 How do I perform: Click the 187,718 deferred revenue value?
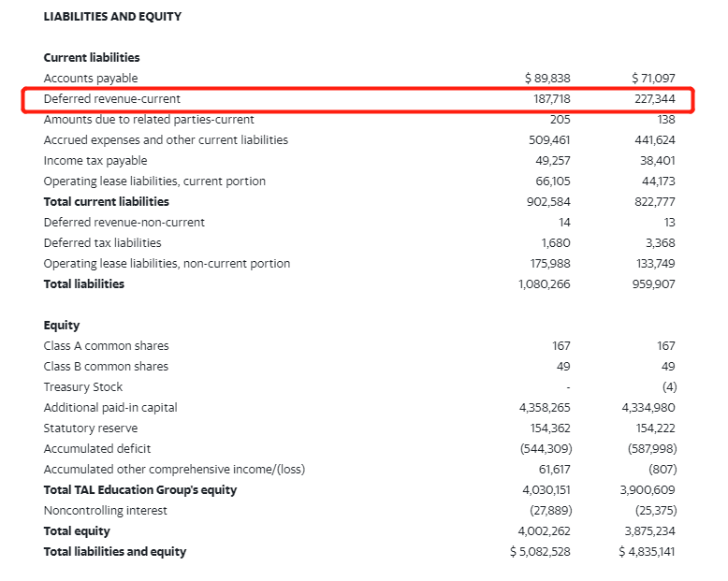[x=550, y=99]
